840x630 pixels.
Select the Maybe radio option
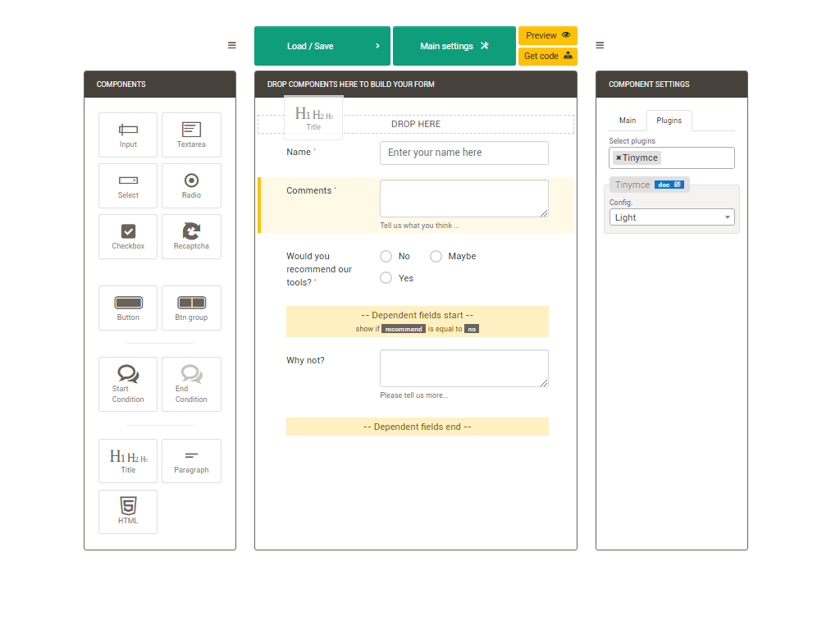click(436, 256)
